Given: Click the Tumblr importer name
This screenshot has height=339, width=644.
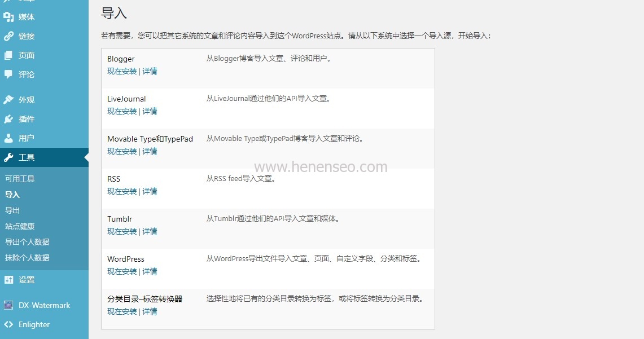Looking at the screenshot, I should pos(120,219).
